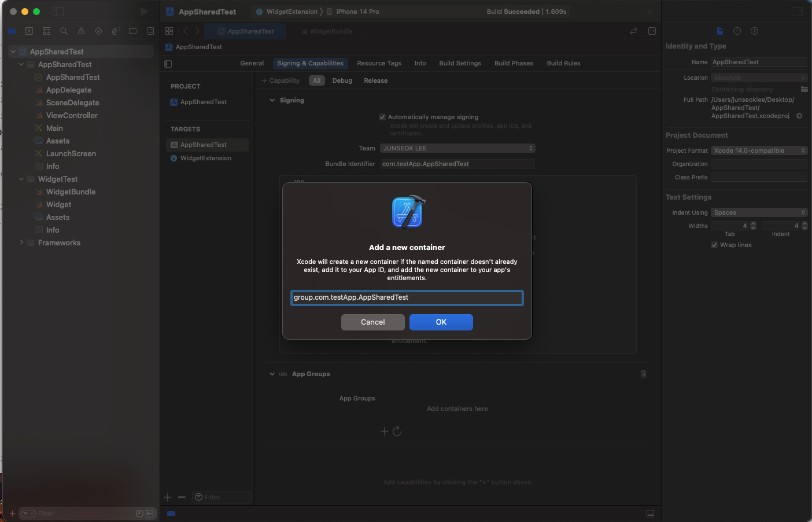Select the Debug configuration filter

(x=342, y=80)
